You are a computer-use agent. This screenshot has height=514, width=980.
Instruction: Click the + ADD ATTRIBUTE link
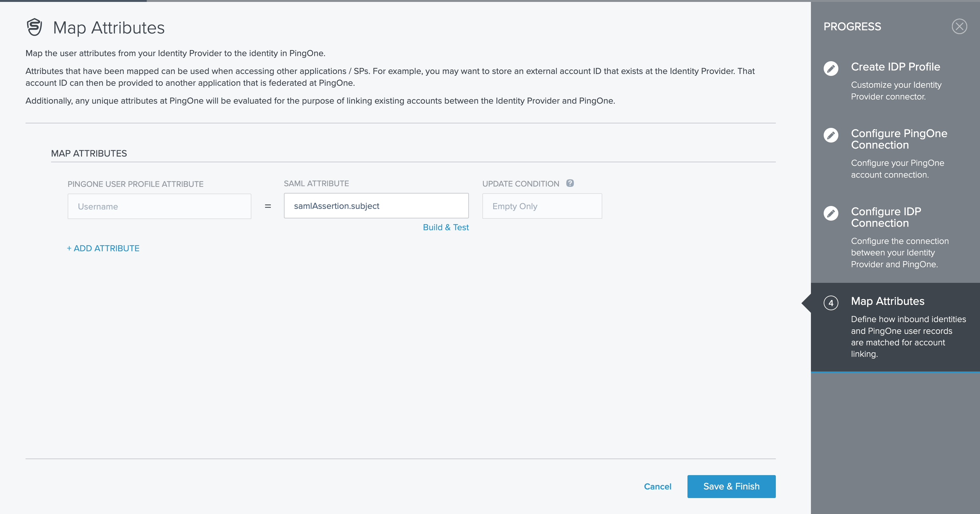coord(103,248)
